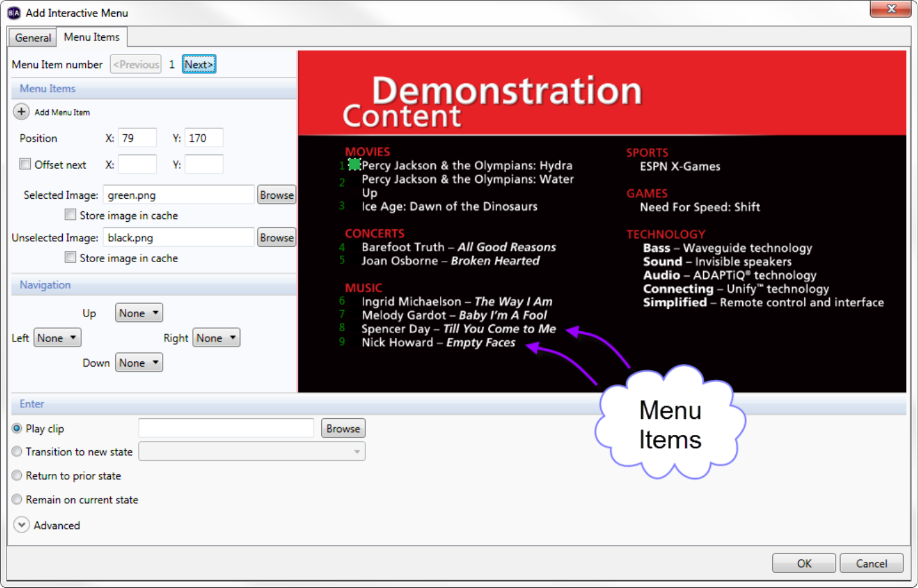The height and width of the screenshot is (588, 918).
Task: Select the Menu Items tab
Action: 92,37
